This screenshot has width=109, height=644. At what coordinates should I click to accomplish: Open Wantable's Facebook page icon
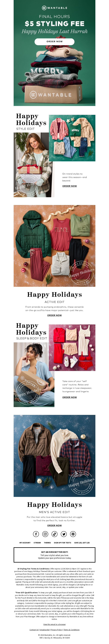(x=36, y=534)
